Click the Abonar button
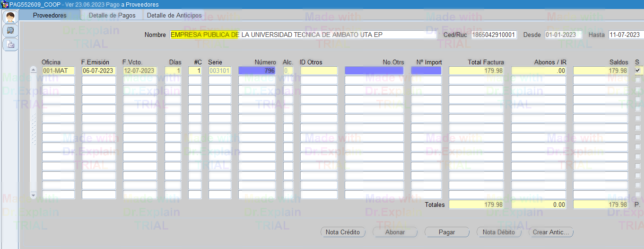This screenshot has height=249, width=644. coord(395,232)
